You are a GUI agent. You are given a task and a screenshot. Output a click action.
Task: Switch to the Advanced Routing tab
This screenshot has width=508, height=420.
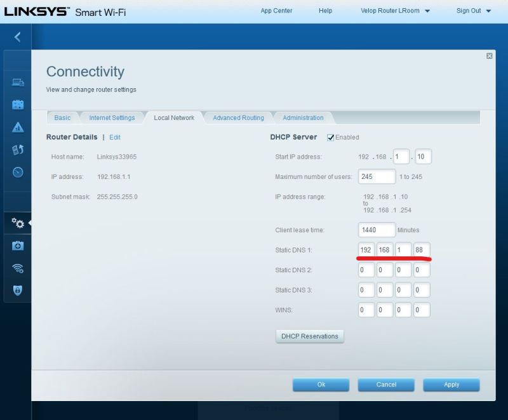point(237,117)
